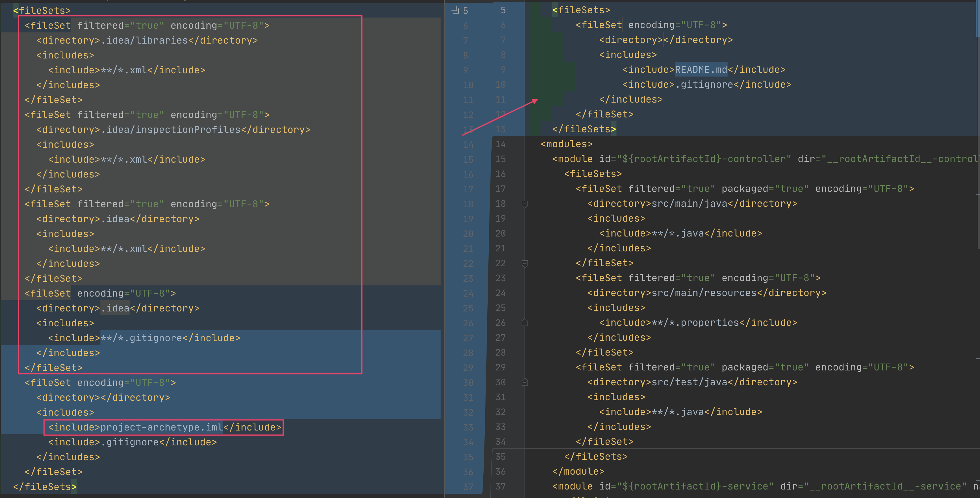Click the .idea/libraries directory line
The image size is (980, 498).
147,40
